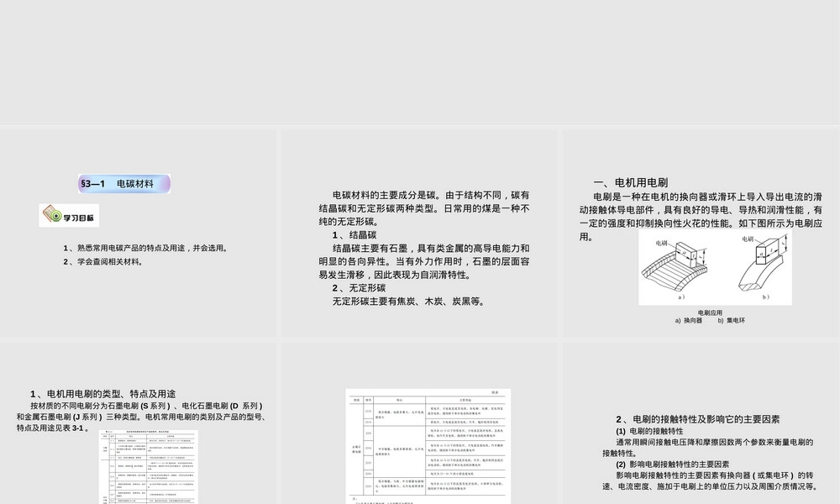Open the continued table image slide
Viewport: 840px width, 504px height.
click(x=428, y=446)
